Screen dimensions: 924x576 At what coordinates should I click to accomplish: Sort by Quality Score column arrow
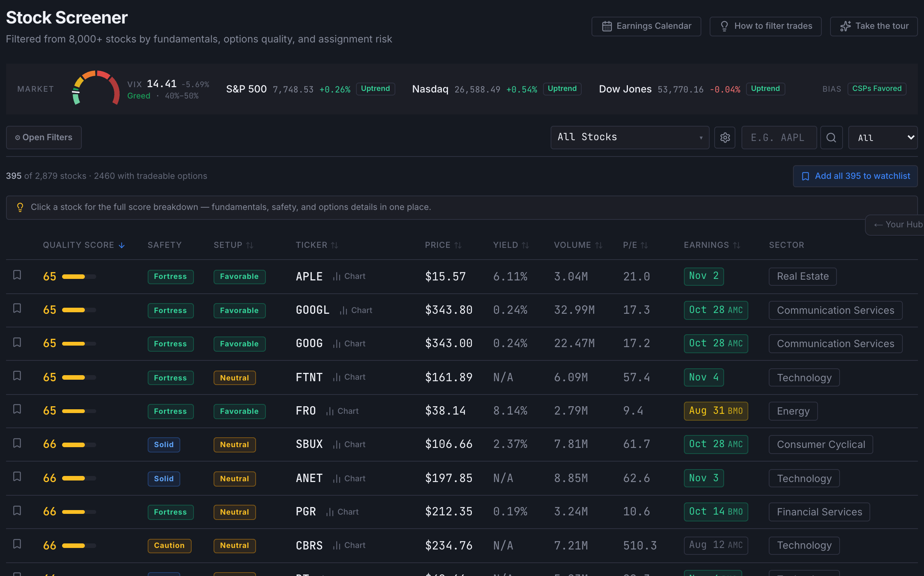[x=122, y=245]
